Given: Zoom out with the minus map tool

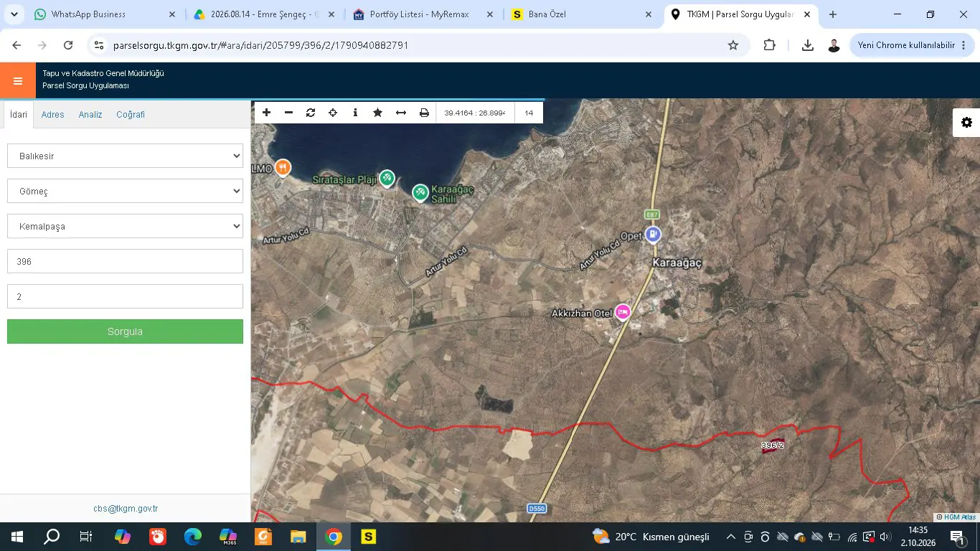Looking at the screenshot, I should (x=288, y=113).
